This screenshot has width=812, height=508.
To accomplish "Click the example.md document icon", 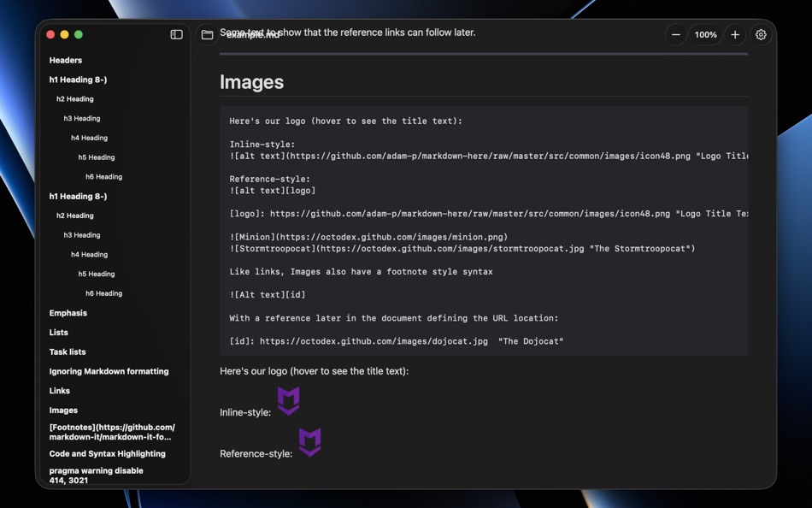I will tap(207, 33).
